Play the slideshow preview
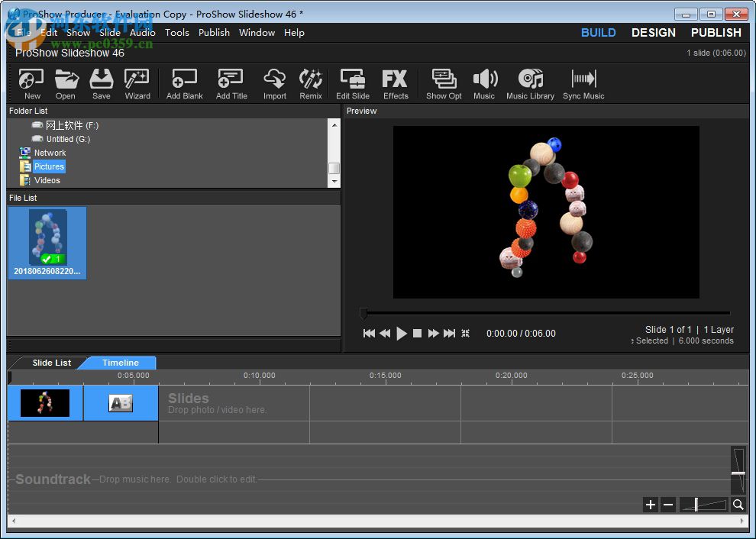The width and height of the screenshot is (756, 539). tap(401, 333)
